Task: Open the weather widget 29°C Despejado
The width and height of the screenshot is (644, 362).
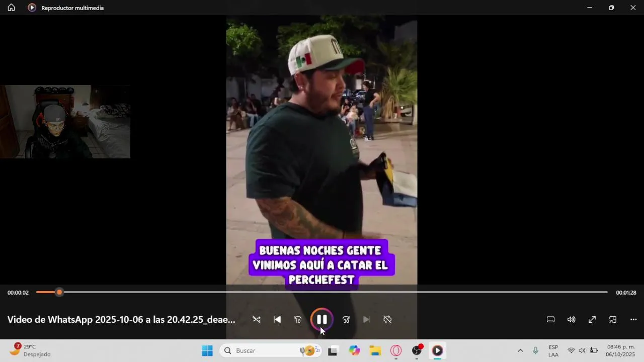Action: 31,350
